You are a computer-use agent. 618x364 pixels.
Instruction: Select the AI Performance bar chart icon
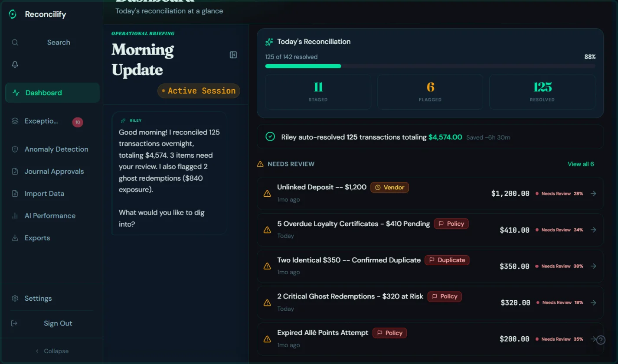tap(15, 215)
